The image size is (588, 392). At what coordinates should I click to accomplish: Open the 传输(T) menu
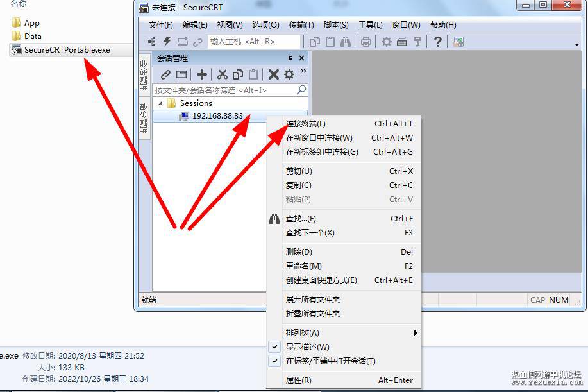(x=301, y=25)
